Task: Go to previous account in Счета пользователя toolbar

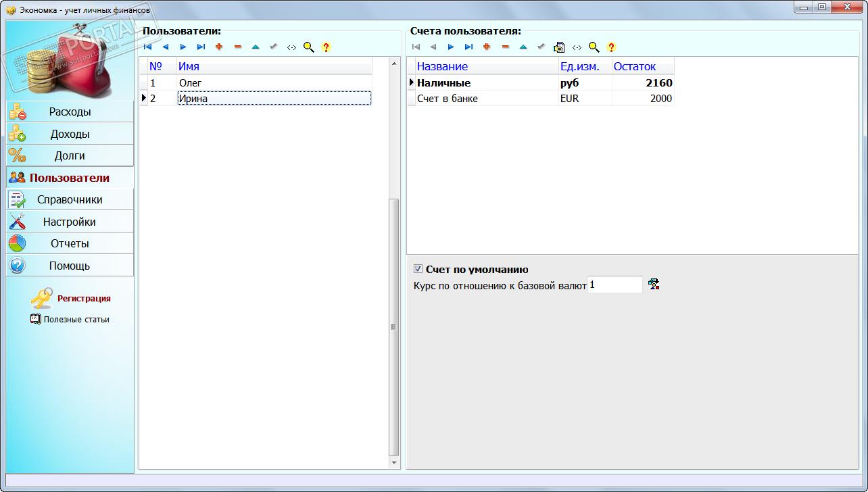Action: point(433,47)
